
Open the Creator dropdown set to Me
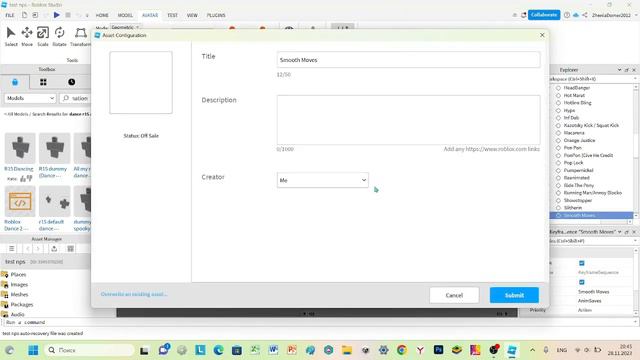point(322,180)
